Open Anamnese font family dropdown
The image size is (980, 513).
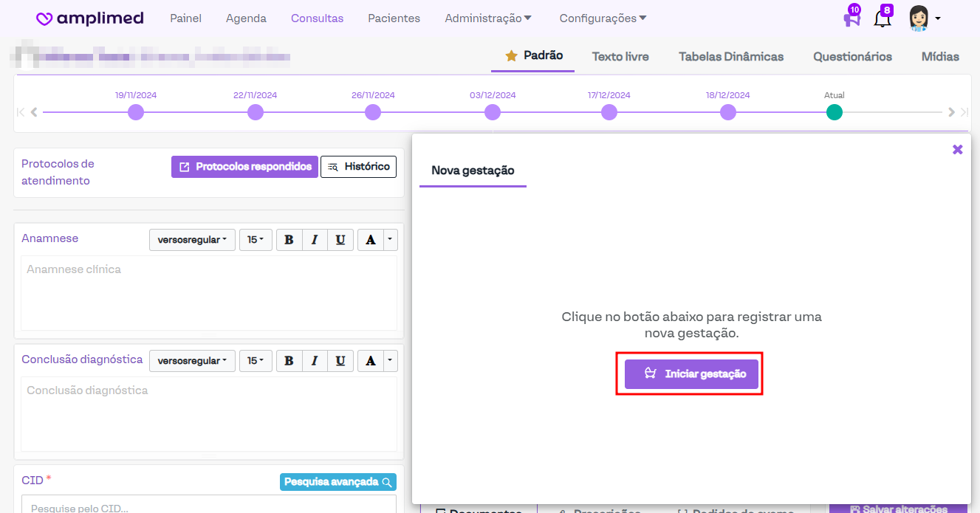click(x=192, y=240)
